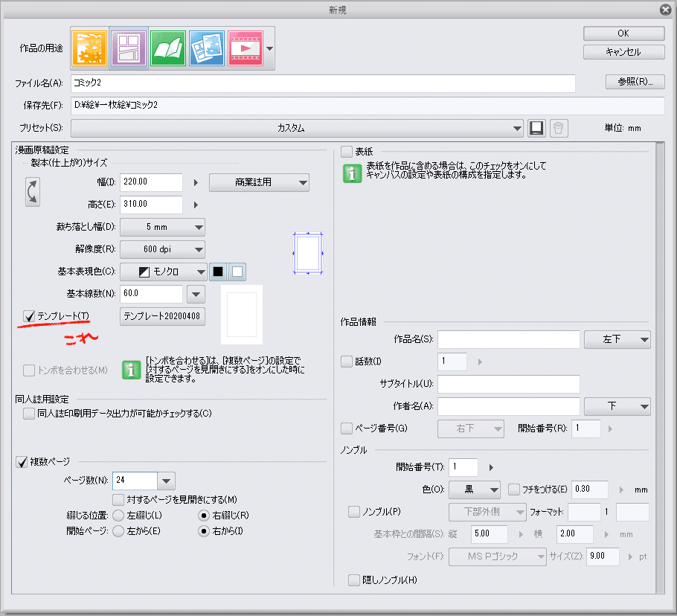Click the 幅 220.00 field
The width and height of the screenshot is (677, 616).
pos(151,182)
